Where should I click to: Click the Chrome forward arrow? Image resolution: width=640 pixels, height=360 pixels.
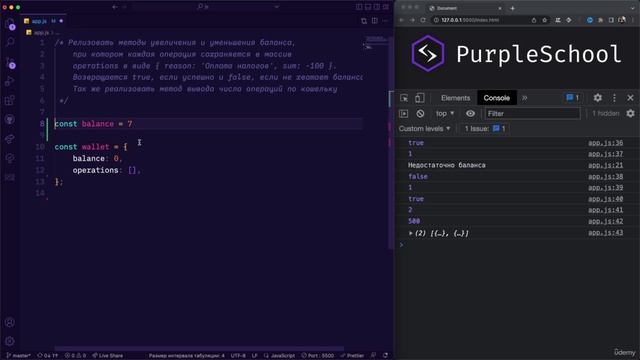point(412,20)
